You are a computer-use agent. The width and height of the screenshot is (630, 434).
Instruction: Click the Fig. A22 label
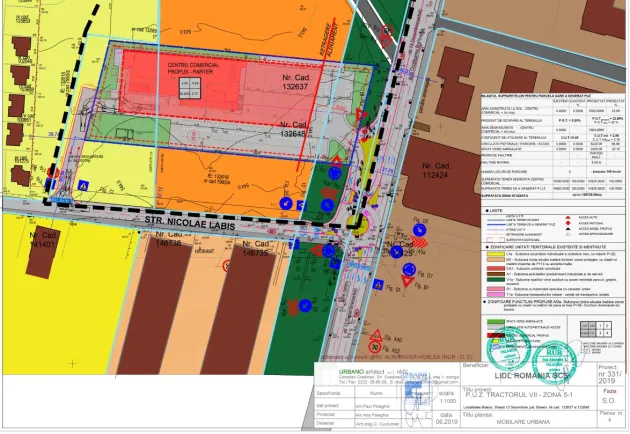click(391, 349)
